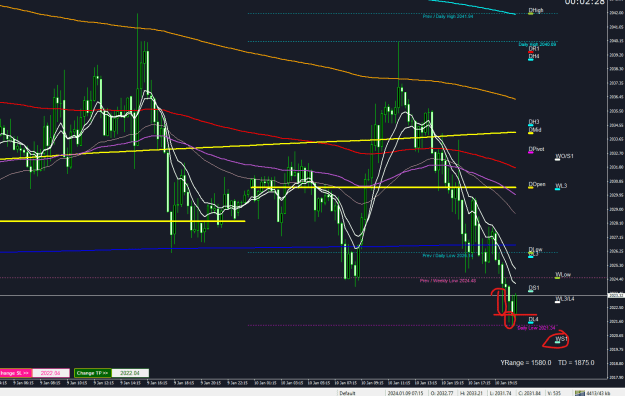Click the C: 2031.84 close value
The width and height of the screenshot is (625, 396).
tap(529, 393)
